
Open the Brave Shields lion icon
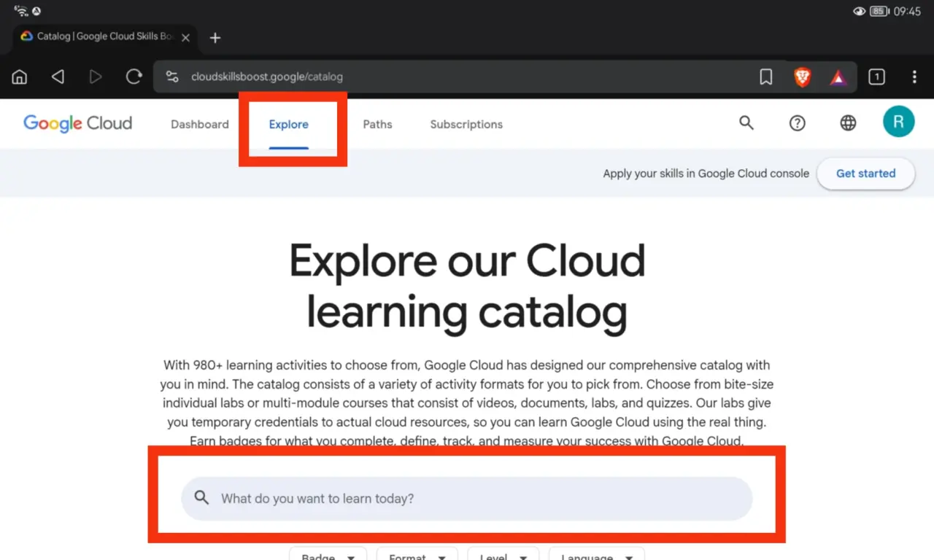tap(803, 77)
